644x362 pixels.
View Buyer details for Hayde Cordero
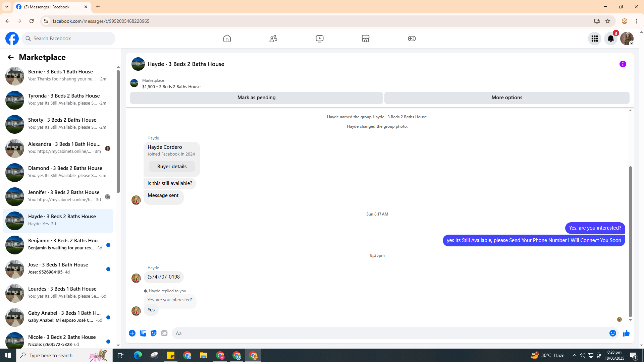(172, 167)
